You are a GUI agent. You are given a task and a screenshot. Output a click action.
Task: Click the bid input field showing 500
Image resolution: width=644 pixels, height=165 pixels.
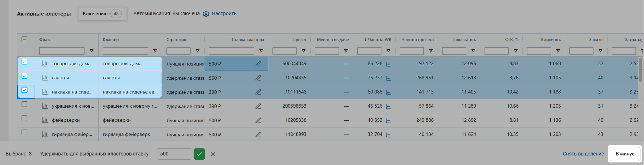(x=174, y=154)
